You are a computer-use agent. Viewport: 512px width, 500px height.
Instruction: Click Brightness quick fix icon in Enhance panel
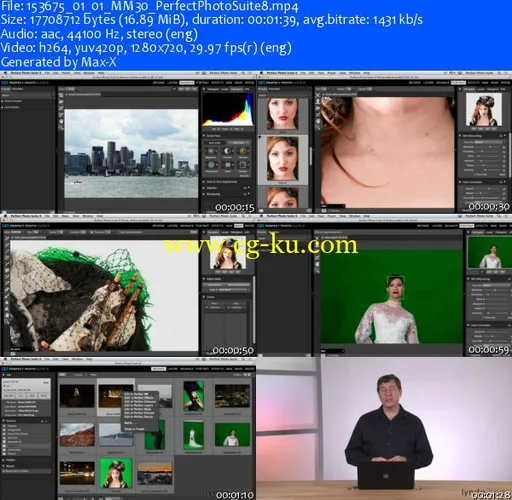coord(211,152)
